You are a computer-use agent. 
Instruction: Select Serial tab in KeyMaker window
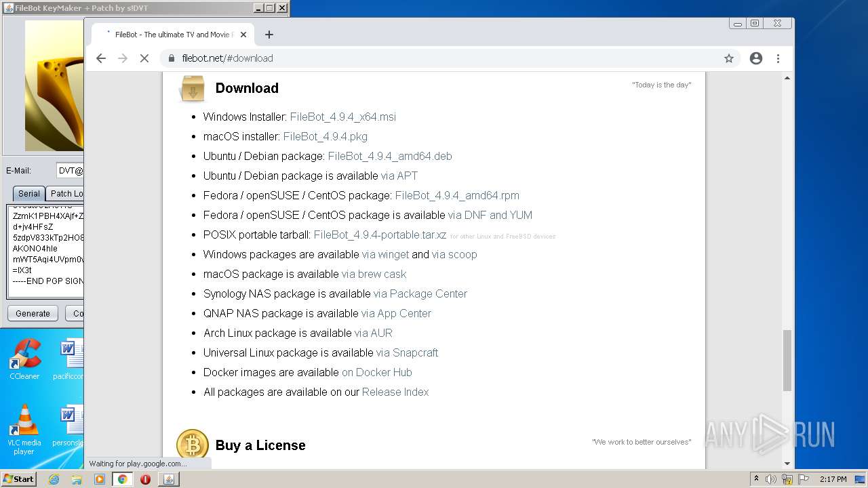coord(29,194)
